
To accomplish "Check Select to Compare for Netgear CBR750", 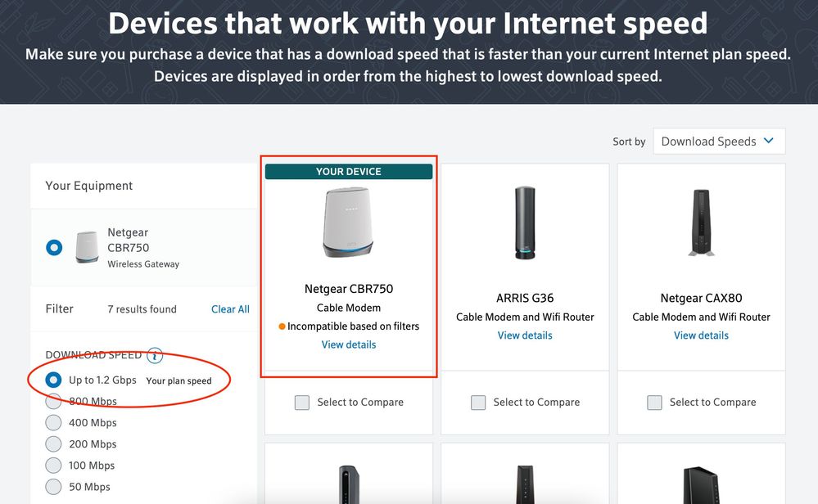I will 302,403.
